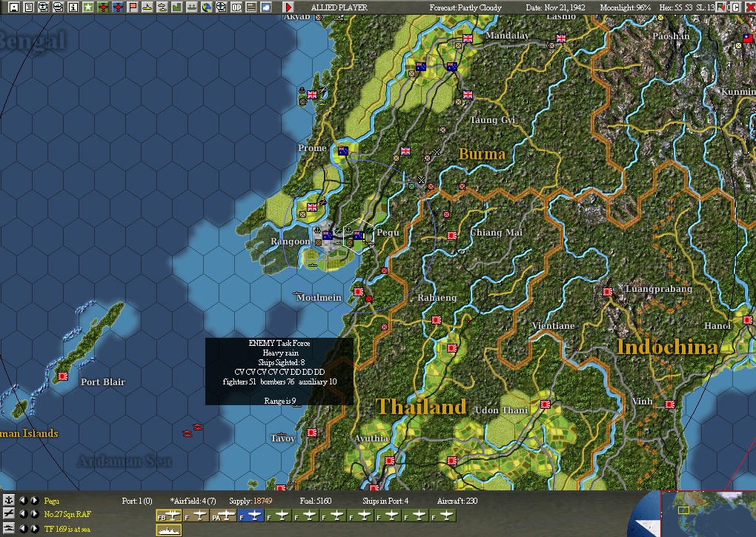Image resolution: width=756 pixels, height=537 pixels.
Task: Open the weather cloud toolbar icon
Action: (x=265, y=7)
